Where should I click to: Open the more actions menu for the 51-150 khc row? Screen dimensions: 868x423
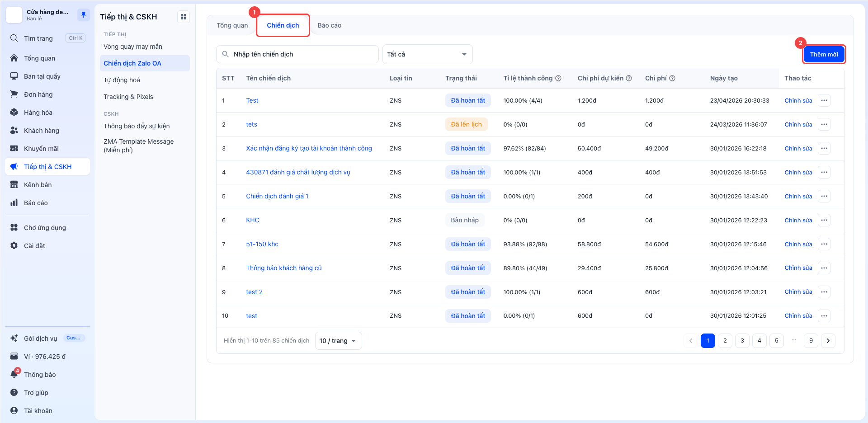pyautogui.click(x=824, y=244)
